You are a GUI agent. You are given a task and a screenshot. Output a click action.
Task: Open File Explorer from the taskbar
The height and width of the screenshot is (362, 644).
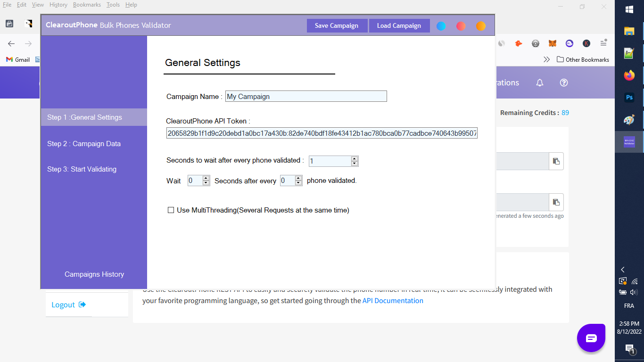(x=629, y=31)
